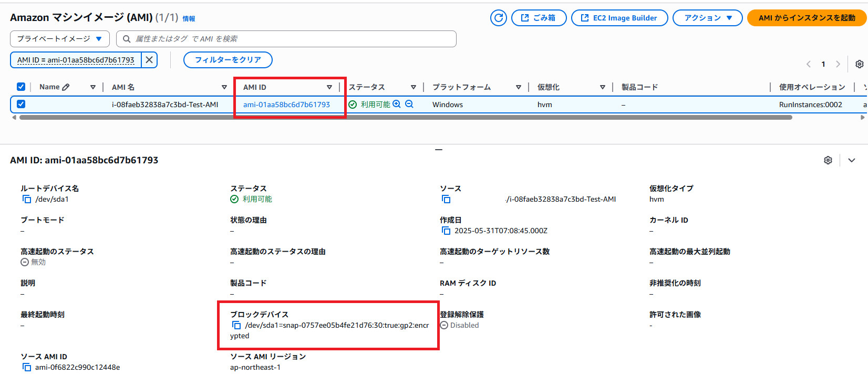This screenshot has height=375, width=868.
Task: Click the 情報 info link
Action: (189, 19)
